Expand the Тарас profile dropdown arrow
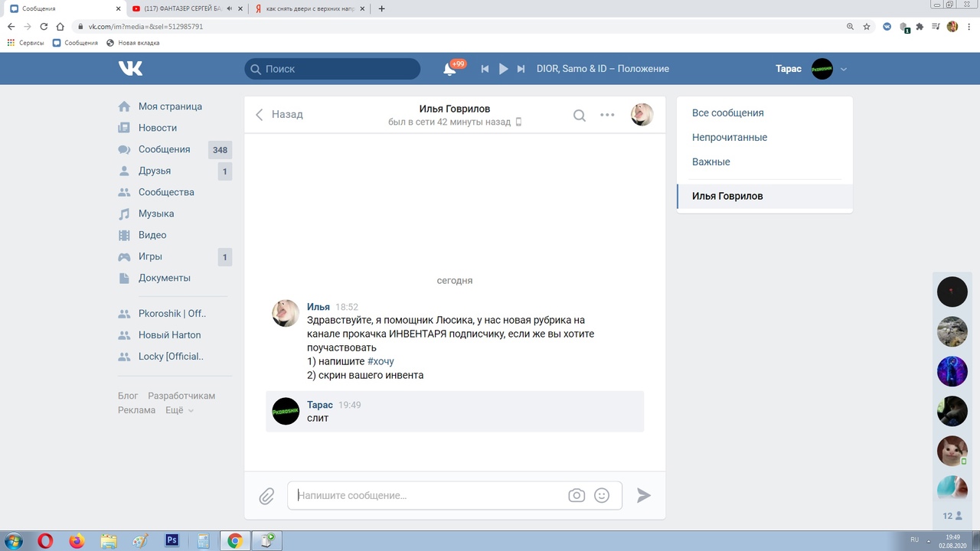 point(844,69)
